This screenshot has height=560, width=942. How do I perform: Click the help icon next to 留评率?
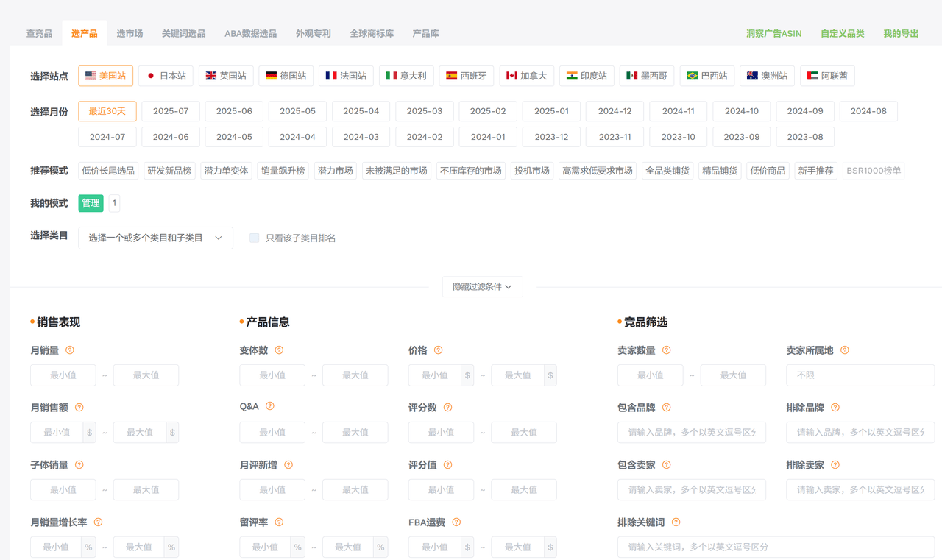280,522
